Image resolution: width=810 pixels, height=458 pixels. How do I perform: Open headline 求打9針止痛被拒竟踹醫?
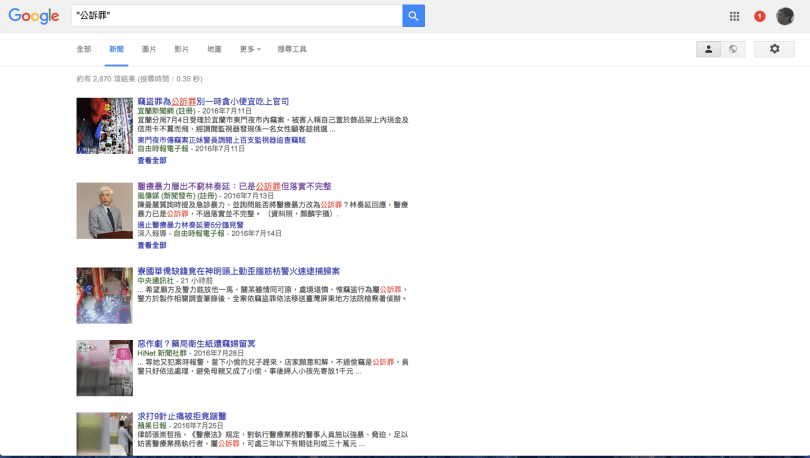pyautogui.click(x=182, y=416)
